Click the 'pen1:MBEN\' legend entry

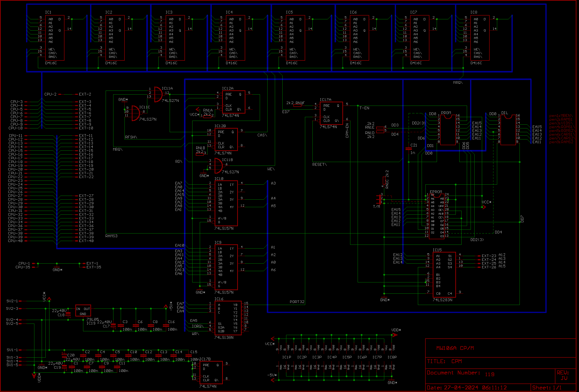coord(561,116)
